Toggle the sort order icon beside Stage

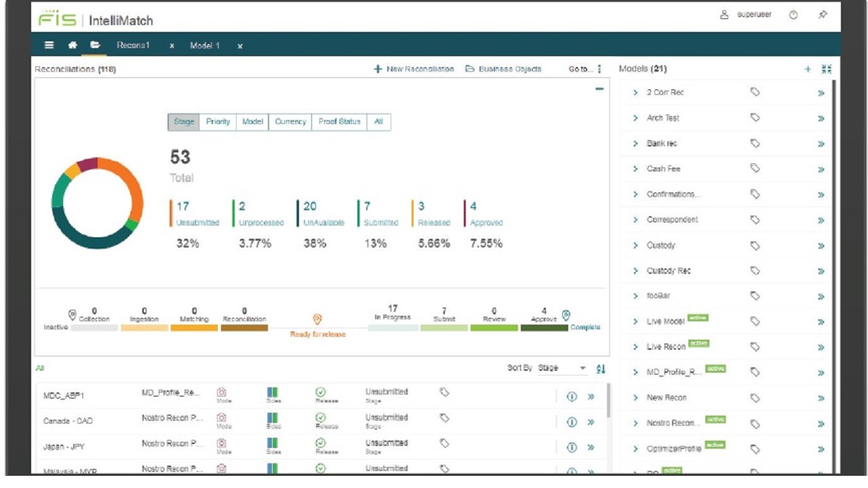tap(600, 368)
